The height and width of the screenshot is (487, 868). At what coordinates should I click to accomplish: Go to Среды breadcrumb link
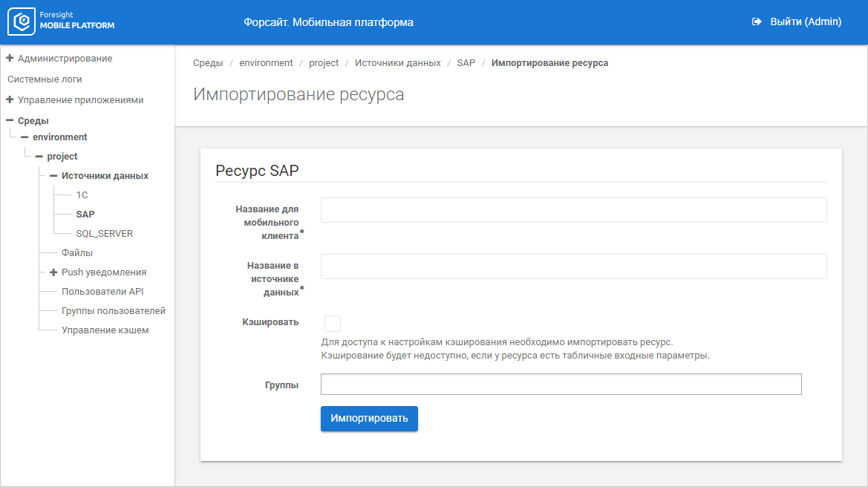point(208,63)
